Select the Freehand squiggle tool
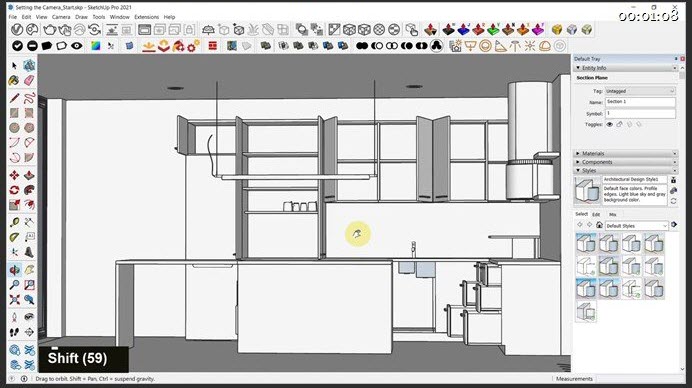The height and width of the screenshot is (388, 692). coord(29,98)
